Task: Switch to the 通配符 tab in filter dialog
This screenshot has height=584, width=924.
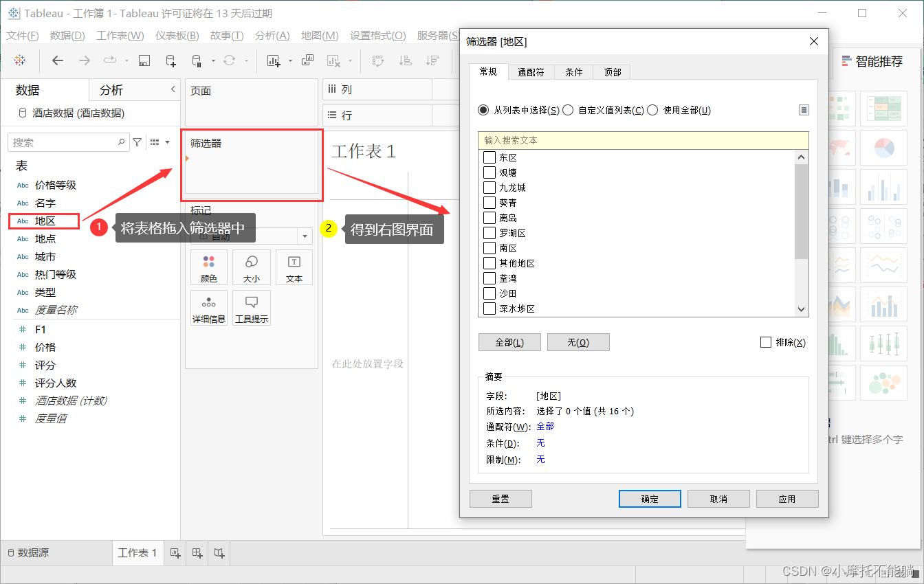Action: click(531, 71)
